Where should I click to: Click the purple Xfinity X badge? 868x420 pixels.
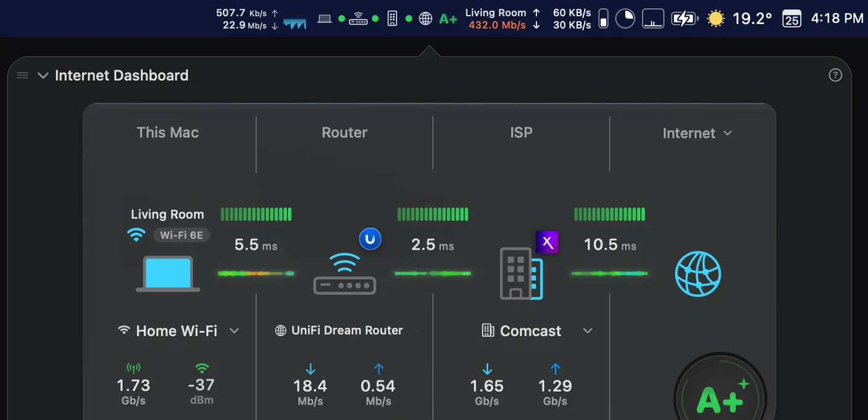click(x=547, y=241)
